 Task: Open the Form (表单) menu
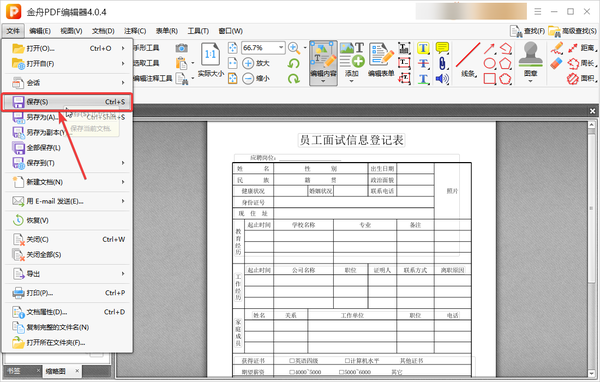[166, 31]
